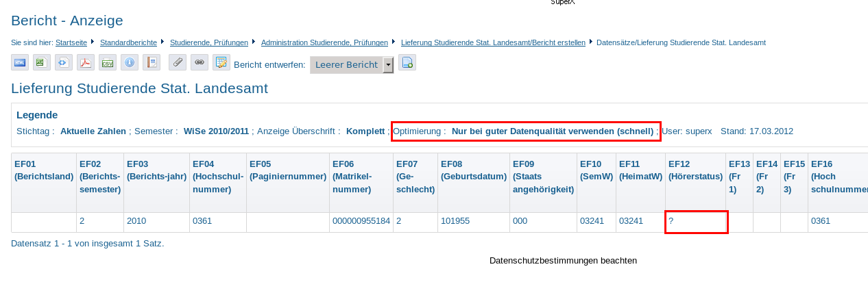Viewport: 868px width, 282px height.
Task: Open the notebook documentation icon
Action: [152, 62]
